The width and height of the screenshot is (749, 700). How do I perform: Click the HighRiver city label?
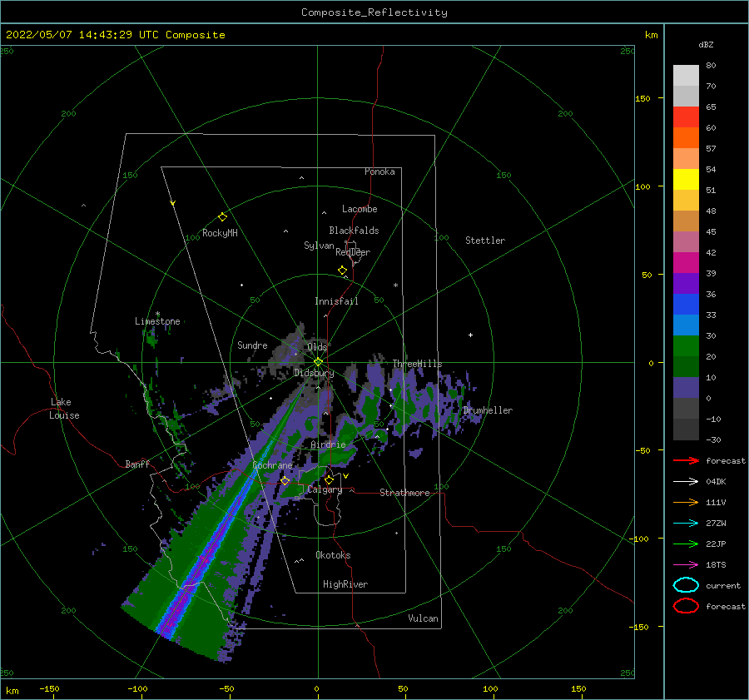click(x=345, y=584)
